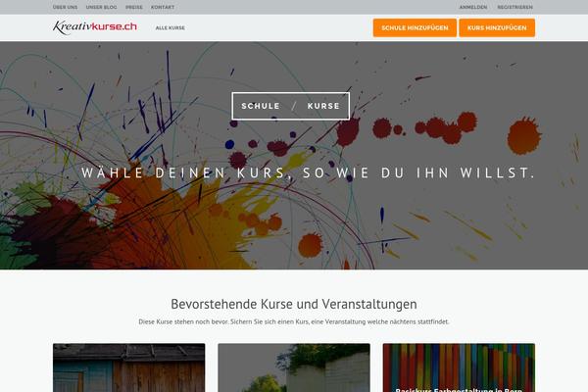
Task: Open Basiskurs Farbgestaltung in Bern title
Action: (x=459, y=390)
